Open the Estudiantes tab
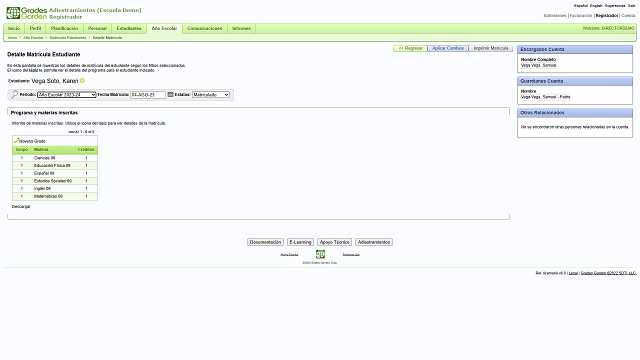This screenshot has height=360, width=640. [x=129, y=28]
